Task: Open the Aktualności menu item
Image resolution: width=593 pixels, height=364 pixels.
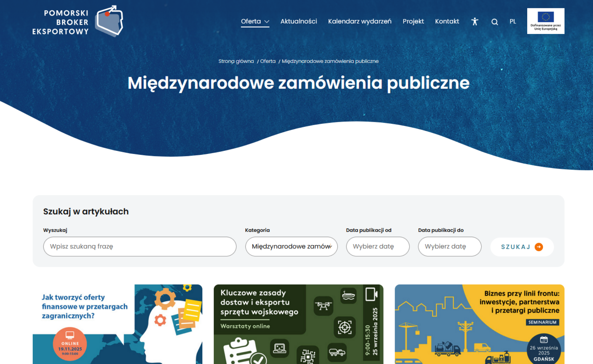Action: tap(298, 22)
